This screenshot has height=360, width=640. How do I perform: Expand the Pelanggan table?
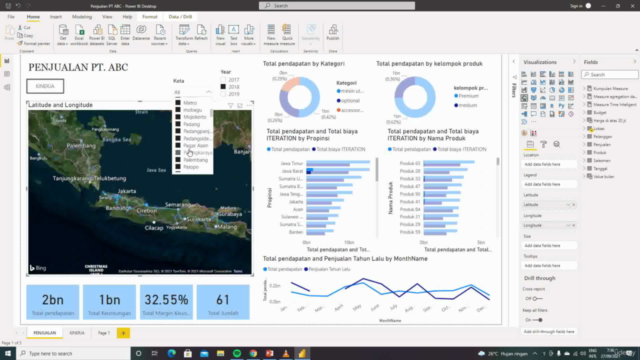584,136
